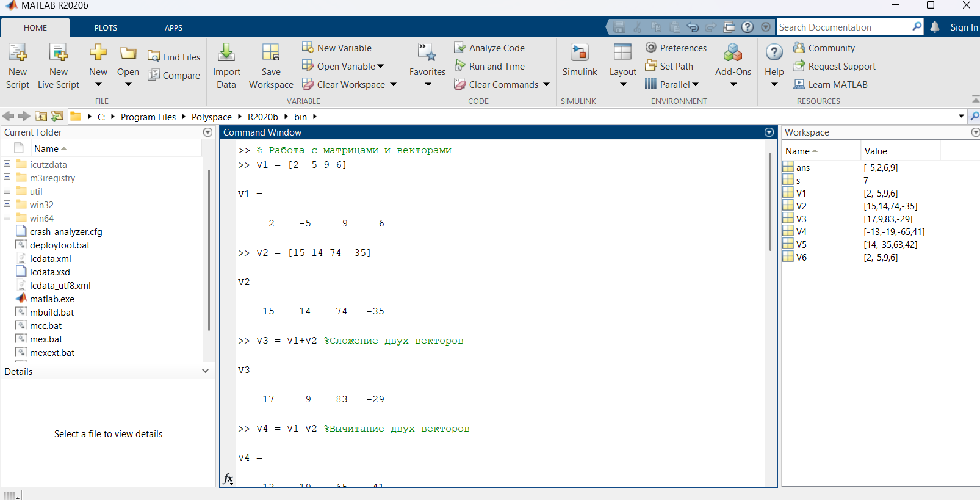Click Import Data
Image resolution: width=980 pixels, height=500 pixels.
pyautogui.click(x=226, y=66)
